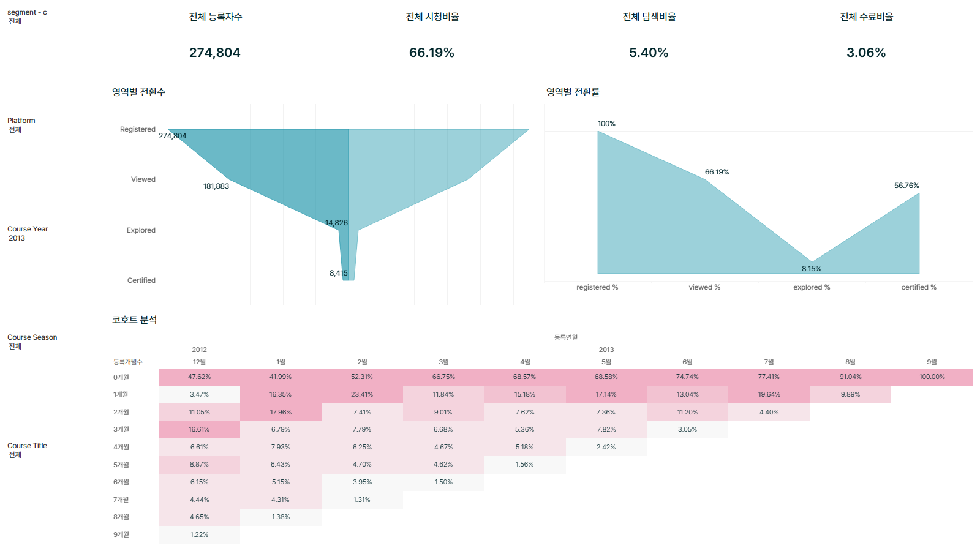
Task: Select the 100.00% cell under 9월
Action: click(x=932, y=377)
